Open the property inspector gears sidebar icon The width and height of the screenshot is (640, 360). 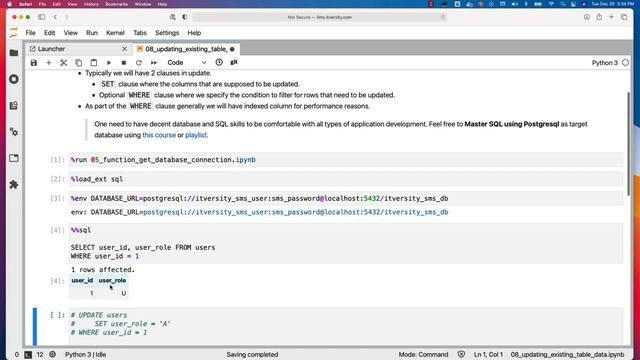14,132
